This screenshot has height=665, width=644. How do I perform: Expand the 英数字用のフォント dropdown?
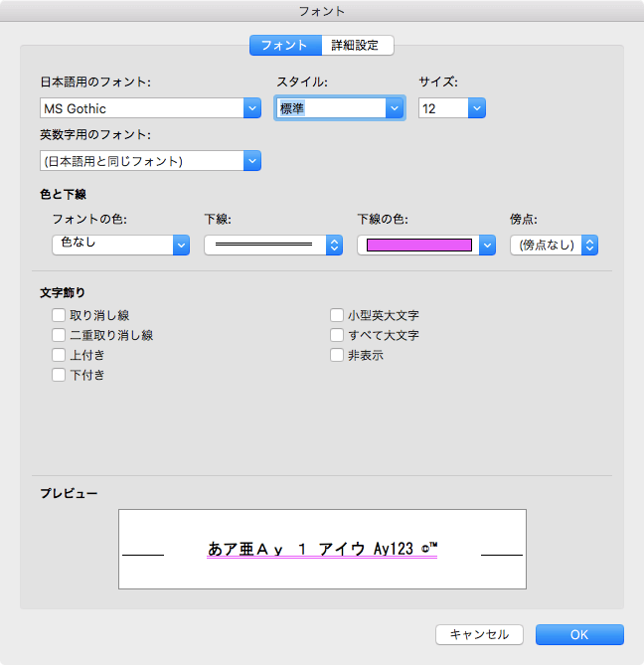(251, 160)
